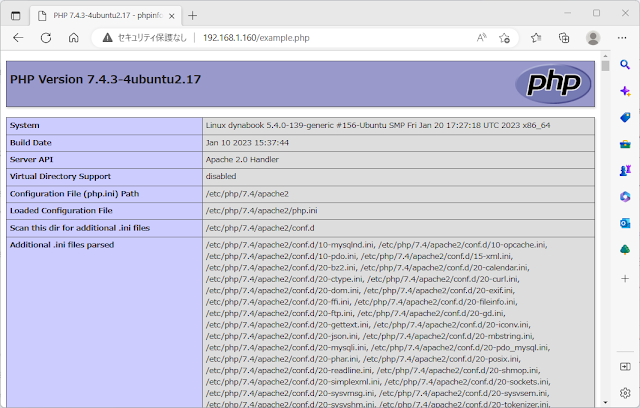Open the Copilot sparkle sidebar icon
The height and width of the screenshot is (408, 640).
coord(625,91)
